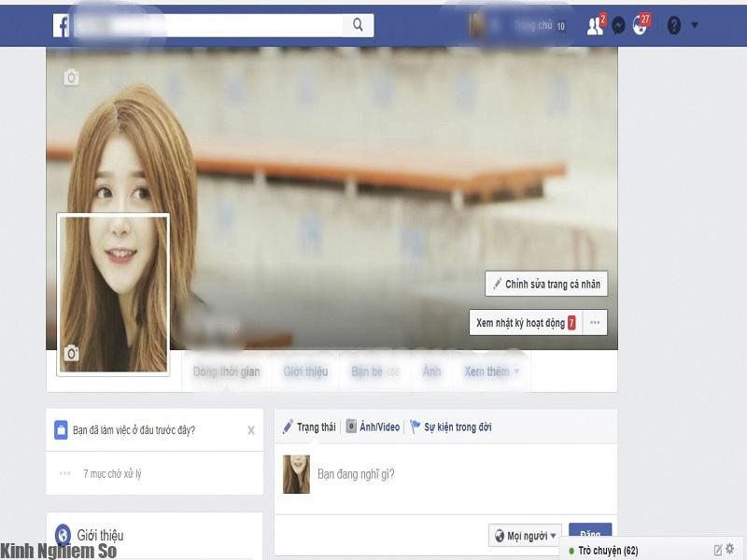Open the Dòng thời gian tab
Screen dimensions: 747x560
pos(226,371)
